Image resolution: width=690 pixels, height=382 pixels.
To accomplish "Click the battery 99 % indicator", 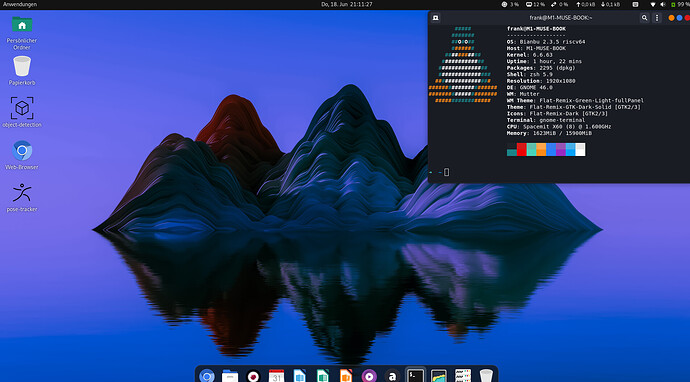I will pyautogui.click(x=680, y=4).
